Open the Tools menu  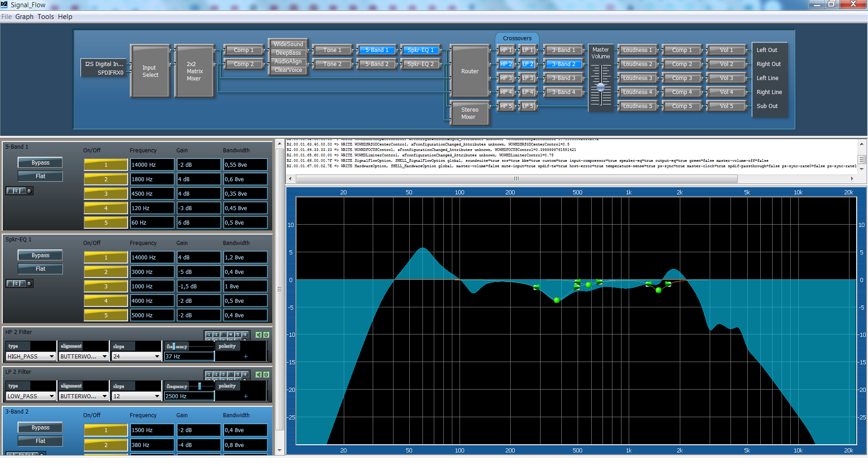coord(45,17)
